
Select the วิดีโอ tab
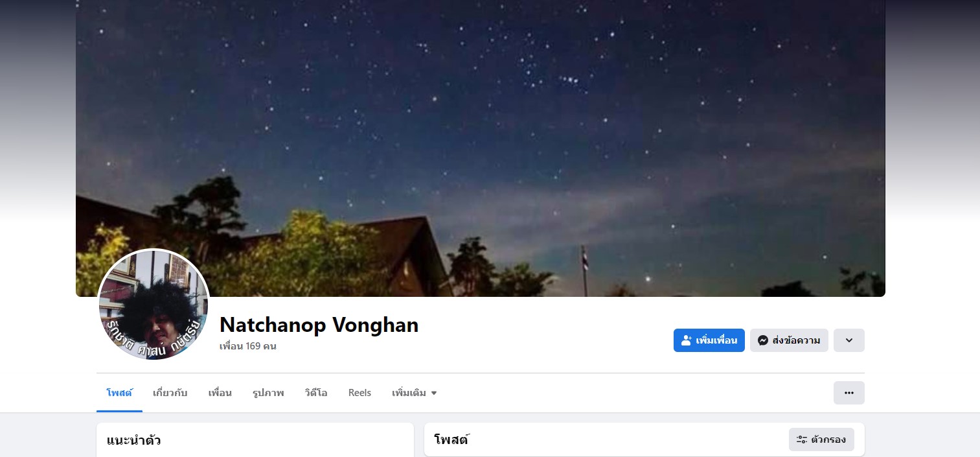(316, 393)
